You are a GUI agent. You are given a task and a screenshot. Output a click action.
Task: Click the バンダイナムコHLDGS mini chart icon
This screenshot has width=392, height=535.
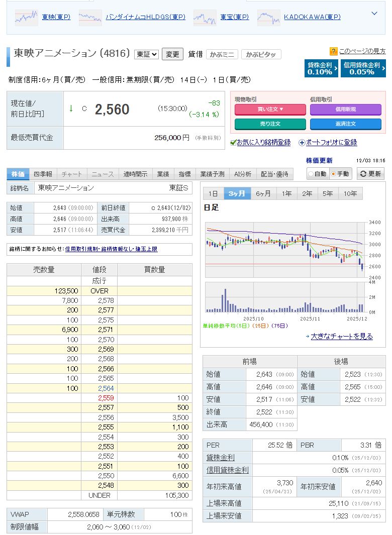90,18
